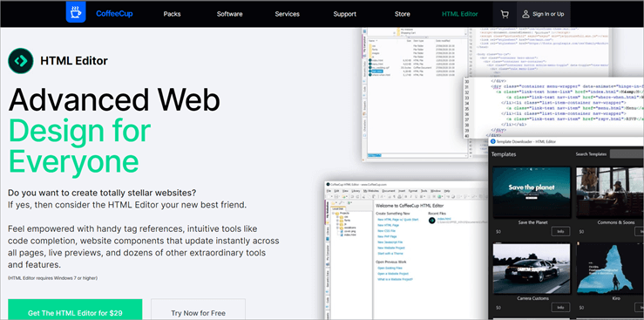The width and height of the screenshot is (644, 320).
Task: Open Insert menu in HTML Editor window
Action: (402, 191)
